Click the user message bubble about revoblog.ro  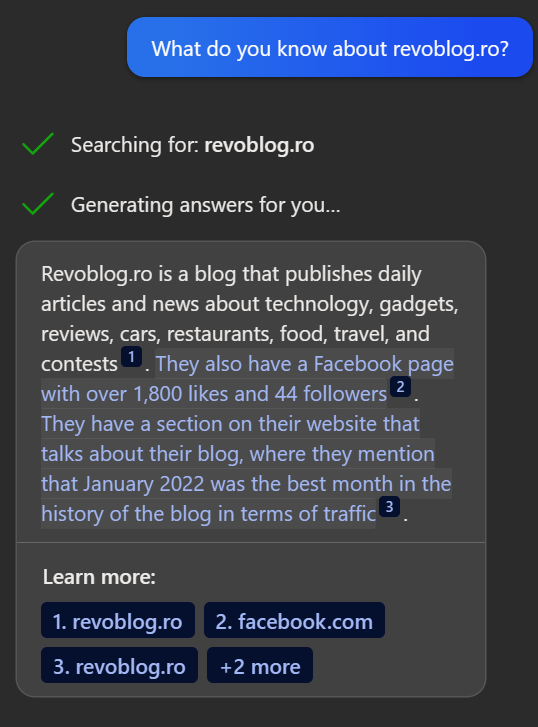(330, 47)
